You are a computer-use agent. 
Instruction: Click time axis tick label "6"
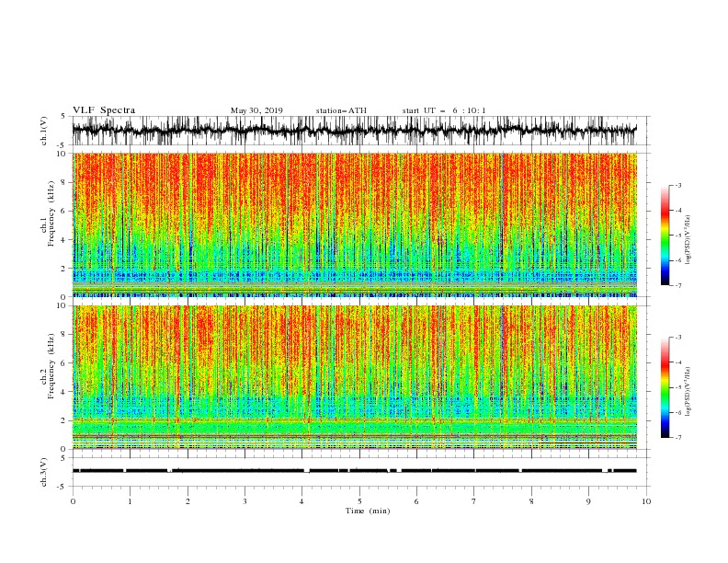click(x=416, y=501)
